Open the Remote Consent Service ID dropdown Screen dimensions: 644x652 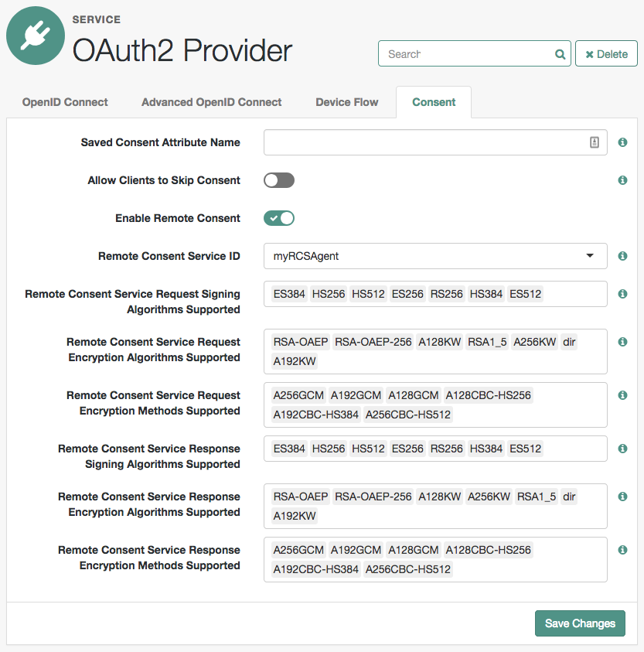tap(435, 256)
